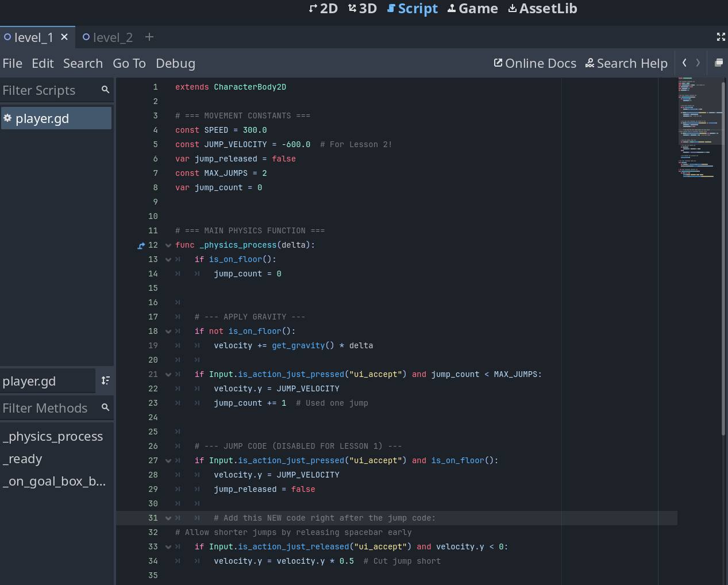Collapse the code block on line 33

click(x=168, y=547)
